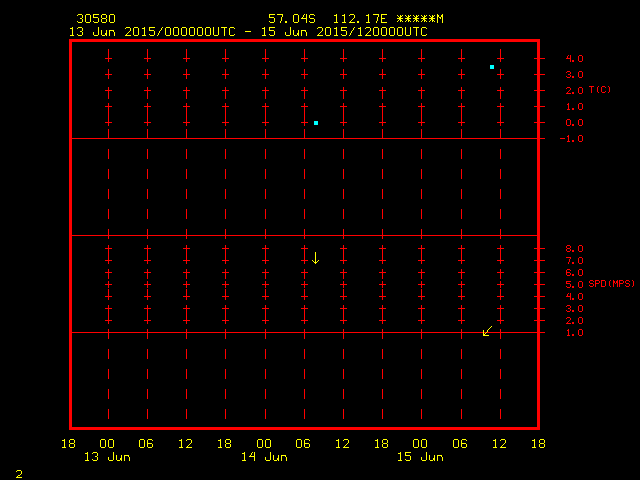Click the 8.0 wind speed axis value
The width and height of the screenshot is (640, 480).
tap(575, 249)
